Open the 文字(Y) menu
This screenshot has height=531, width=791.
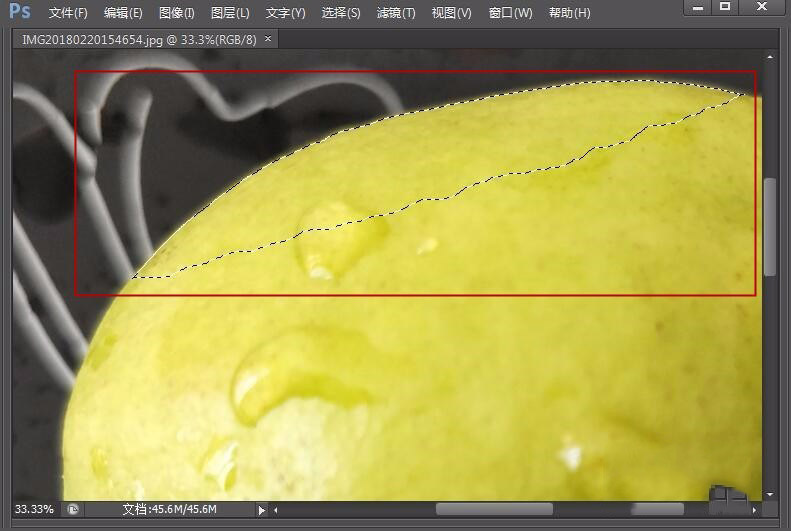(285, 13)
